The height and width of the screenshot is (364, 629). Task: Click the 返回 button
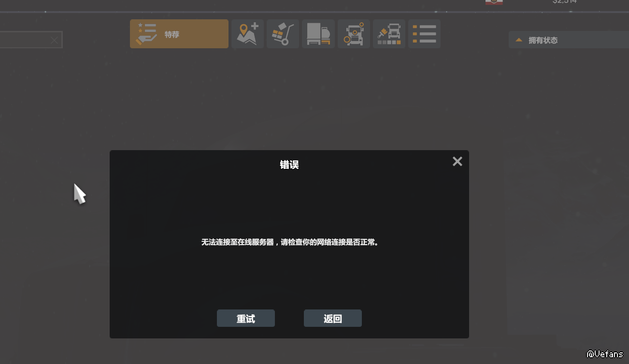point(333,319)
